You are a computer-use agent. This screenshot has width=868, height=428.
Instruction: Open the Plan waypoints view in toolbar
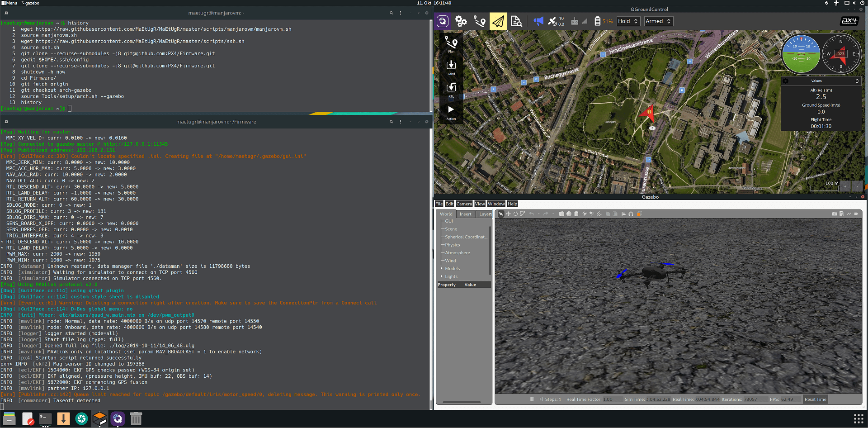479,21
